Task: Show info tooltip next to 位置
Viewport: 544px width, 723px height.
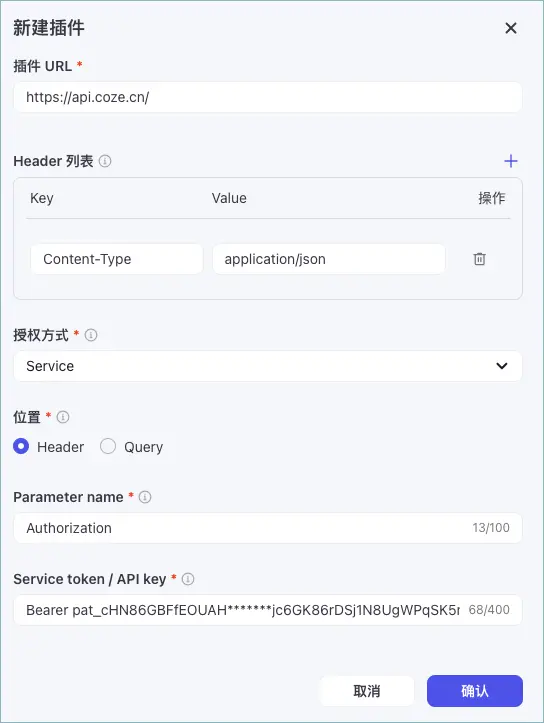Action: (x=63, y=417)
